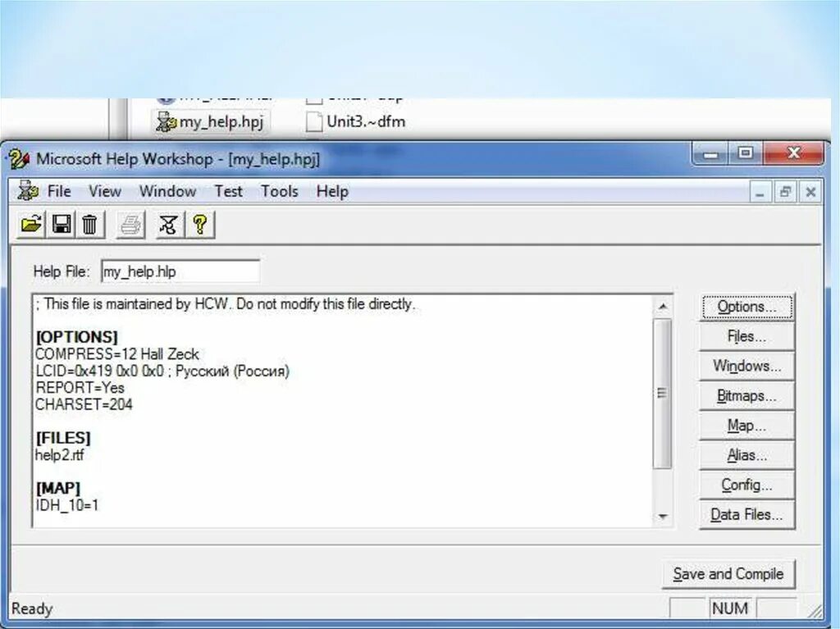Compile using the toolbar compile icon
The width and height of the screenshot is (840, 629).
pos(168,224)
